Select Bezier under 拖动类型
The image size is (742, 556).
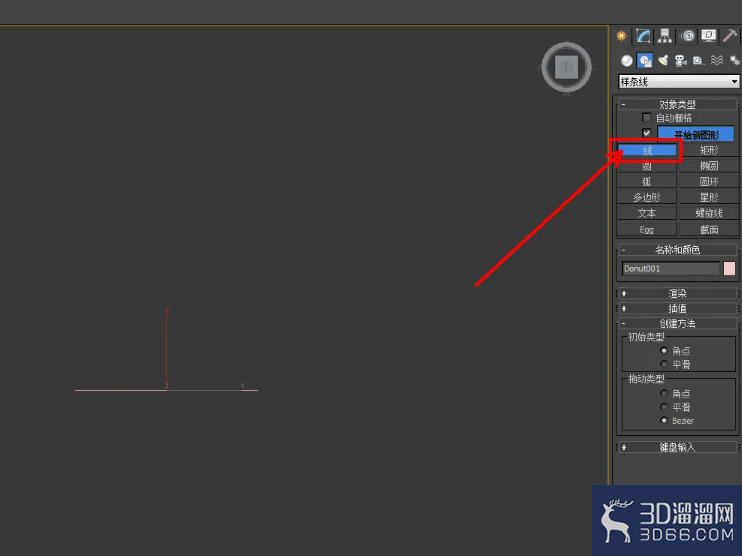coord(663,420)
